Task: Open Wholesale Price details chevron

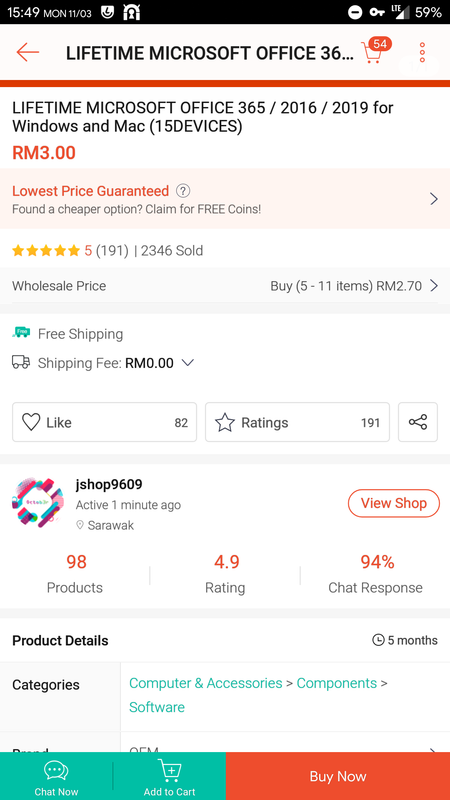Action: point(434,286)
